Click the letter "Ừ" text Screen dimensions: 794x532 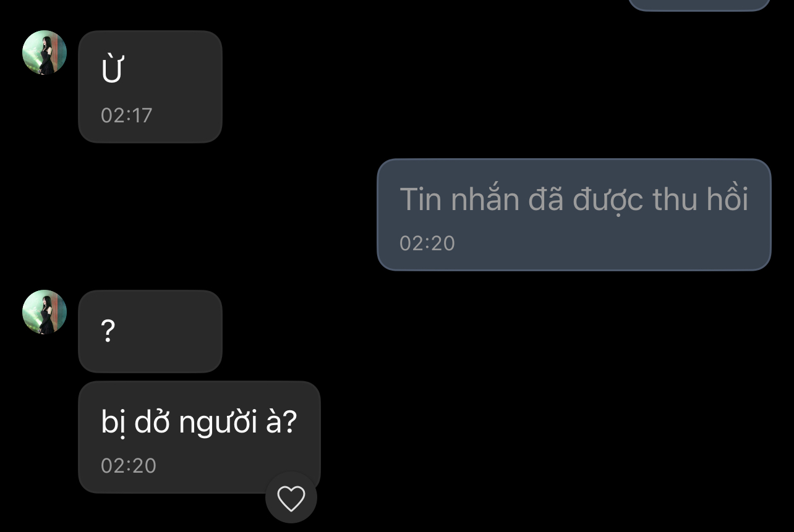[x=112, y=69]
